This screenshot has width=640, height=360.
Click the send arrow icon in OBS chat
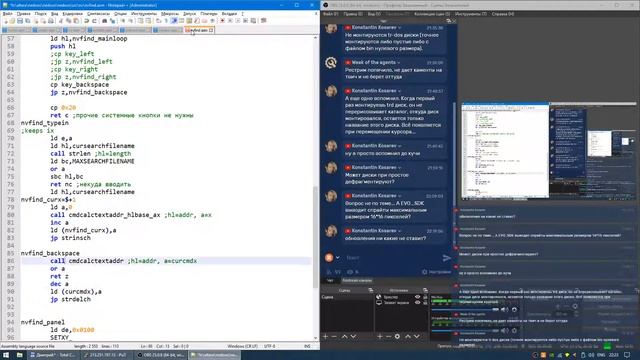coord(447,258)
